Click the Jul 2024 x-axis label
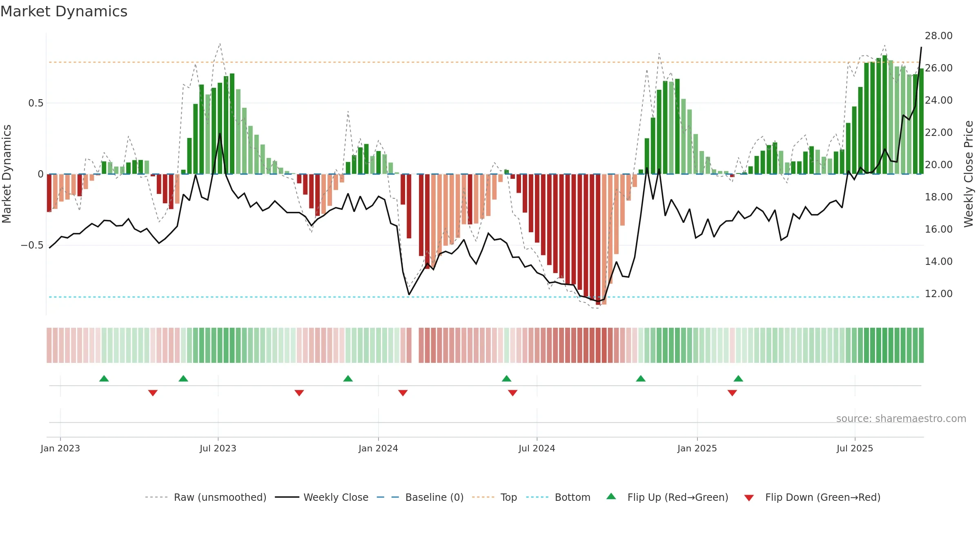 coord(537,448)
